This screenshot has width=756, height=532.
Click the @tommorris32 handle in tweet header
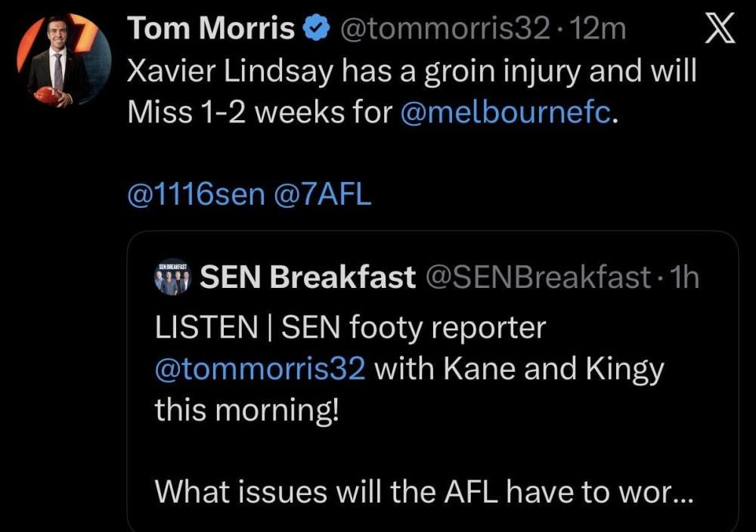pos(445,30)
